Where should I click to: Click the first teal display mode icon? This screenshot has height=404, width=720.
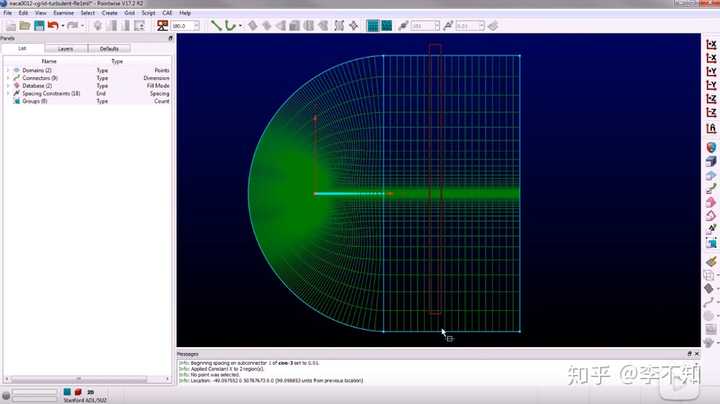(x=372, y=26)
